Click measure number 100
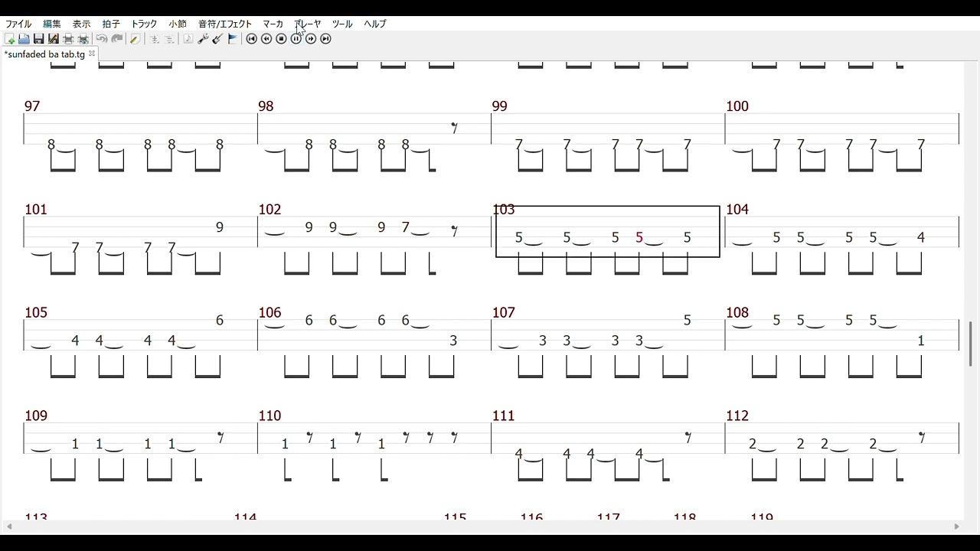980x551 pixels. point(737,106)
